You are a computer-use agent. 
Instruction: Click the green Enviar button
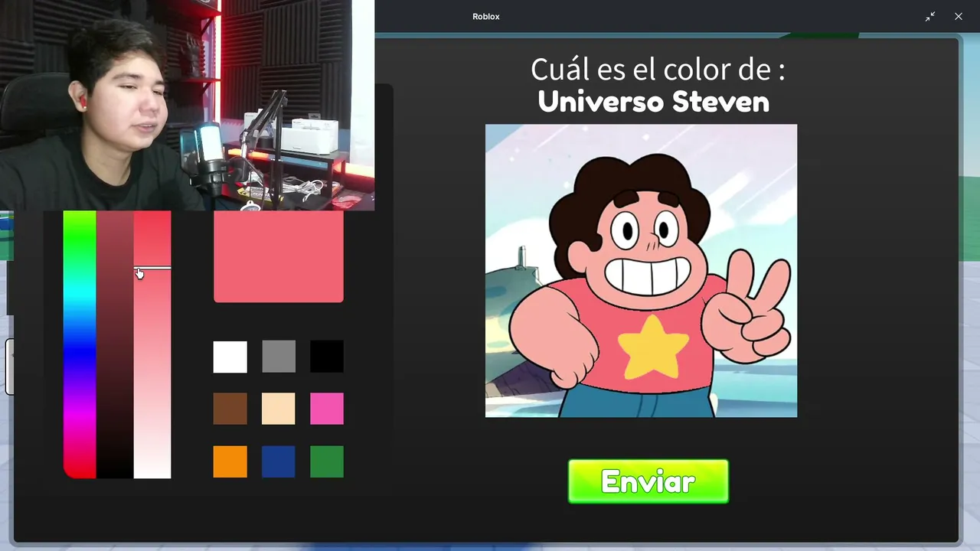648,481
